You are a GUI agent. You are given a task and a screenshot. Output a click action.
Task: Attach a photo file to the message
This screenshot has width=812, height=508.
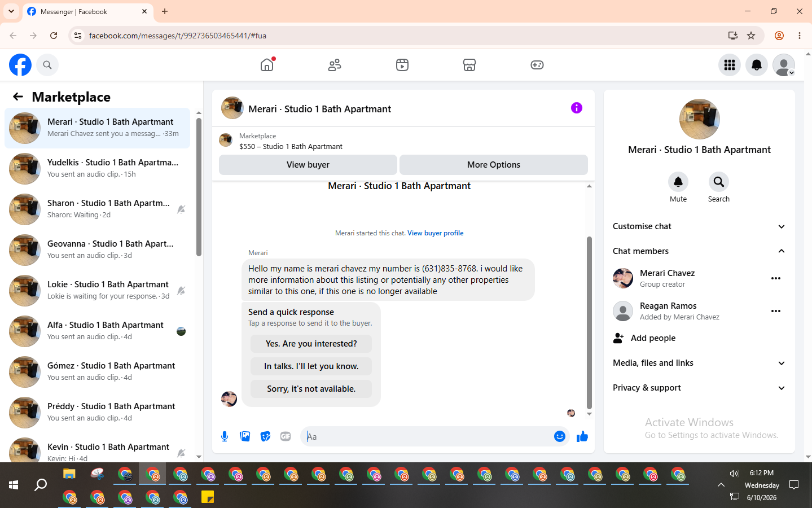pyautogui.click(x=245, y=436)
